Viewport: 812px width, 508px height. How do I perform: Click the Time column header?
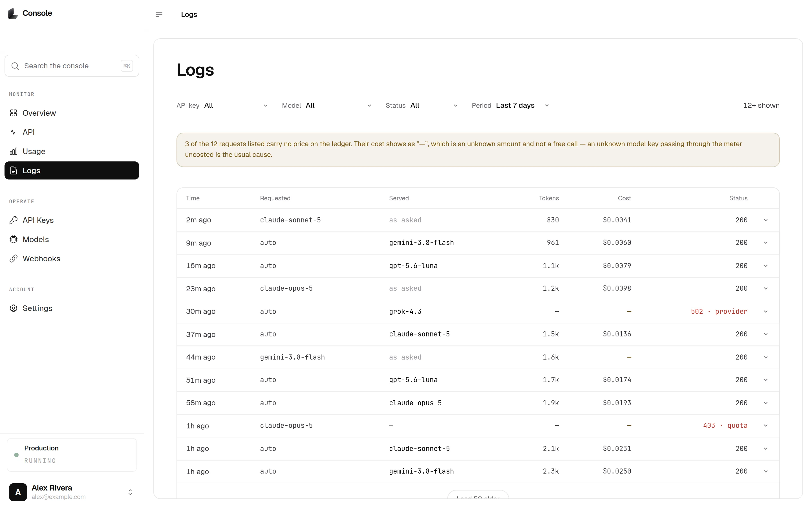coord(193,198)
